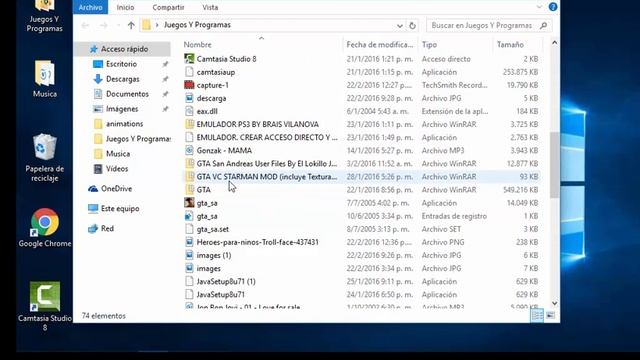
Task: Click the Juegos Y Programas address path
Action: tap(197, 25)
